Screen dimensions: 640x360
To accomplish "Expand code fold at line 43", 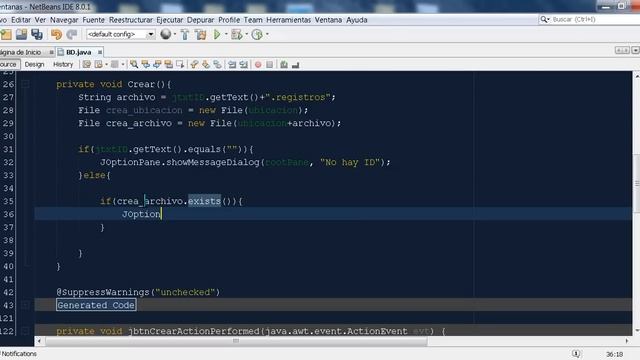I will 25,305.
